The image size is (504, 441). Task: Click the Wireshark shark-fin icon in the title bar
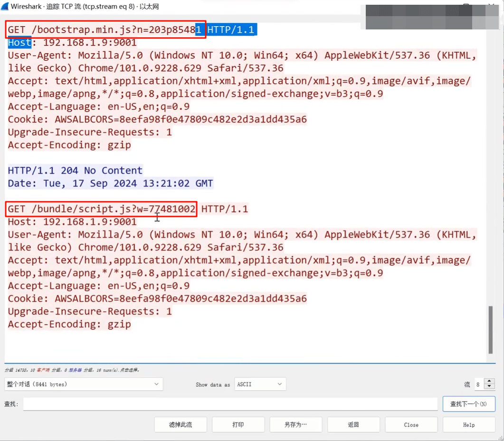tap(4, 7)
